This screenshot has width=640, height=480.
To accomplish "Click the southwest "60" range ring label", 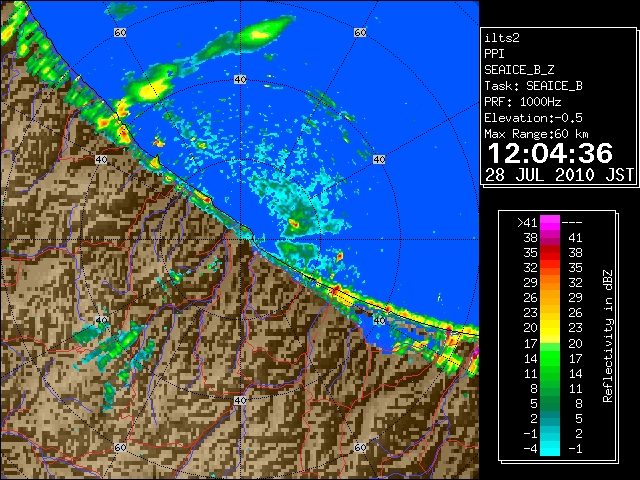I will (x=120, y=447).
